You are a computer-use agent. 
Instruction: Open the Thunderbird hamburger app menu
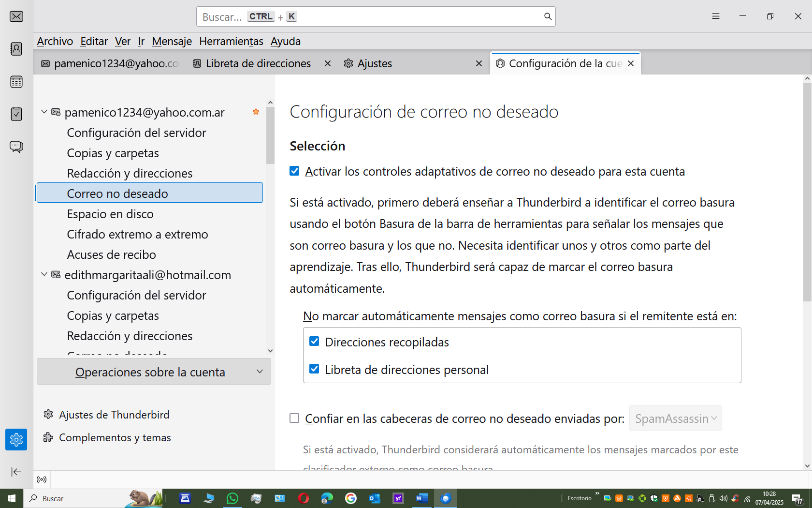point(716,16)
